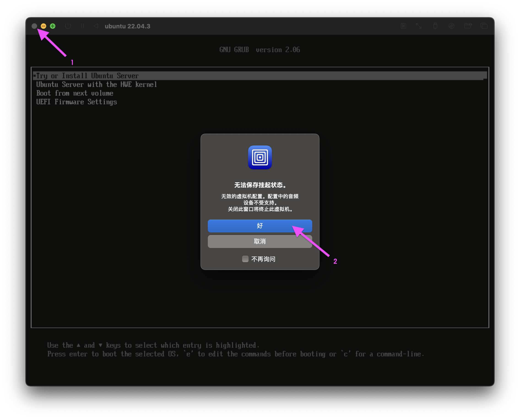The width and height of the screenshot is (520, 420).
Task: Click the gray close window button
Action: point(34,26)
